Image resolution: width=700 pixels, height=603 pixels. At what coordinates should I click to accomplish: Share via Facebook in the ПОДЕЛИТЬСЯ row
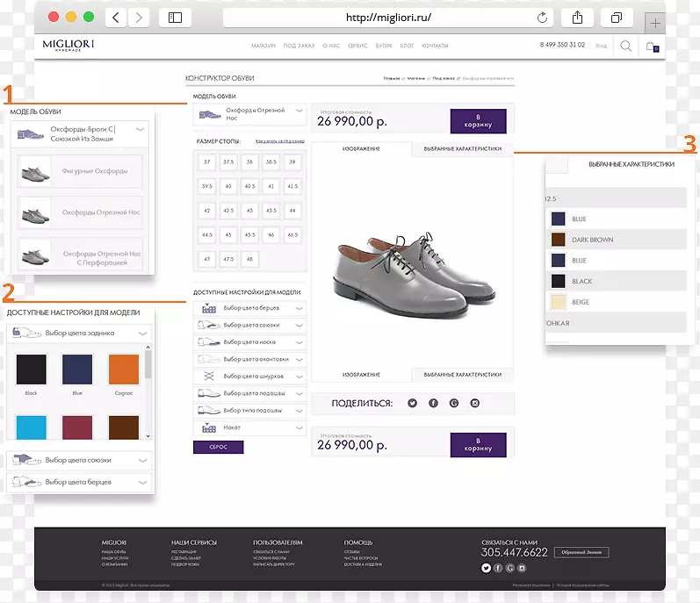coord(433,403)
